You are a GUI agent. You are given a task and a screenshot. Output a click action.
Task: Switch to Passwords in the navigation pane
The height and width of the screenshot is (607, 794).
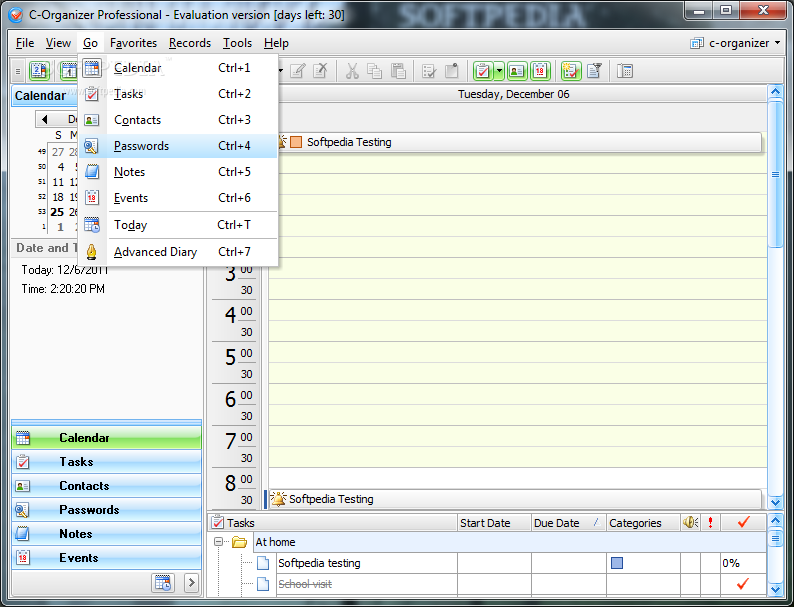pyautogui.click(x=106, y=510)
